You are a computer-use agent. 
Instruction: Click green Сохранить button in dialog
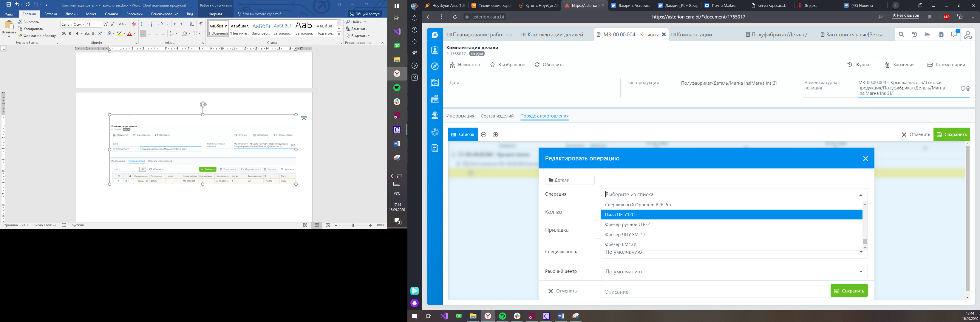tap(849, 291)
